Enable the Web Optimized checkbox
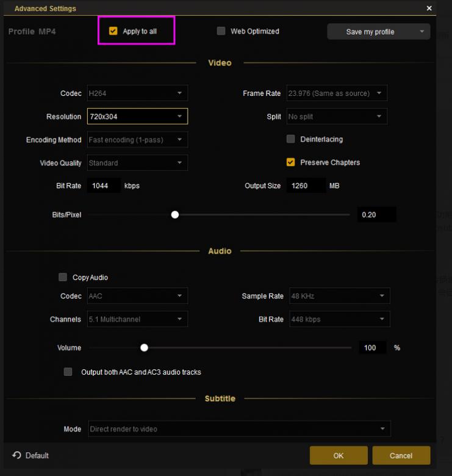452x476 pixels. tap(221, 31)
